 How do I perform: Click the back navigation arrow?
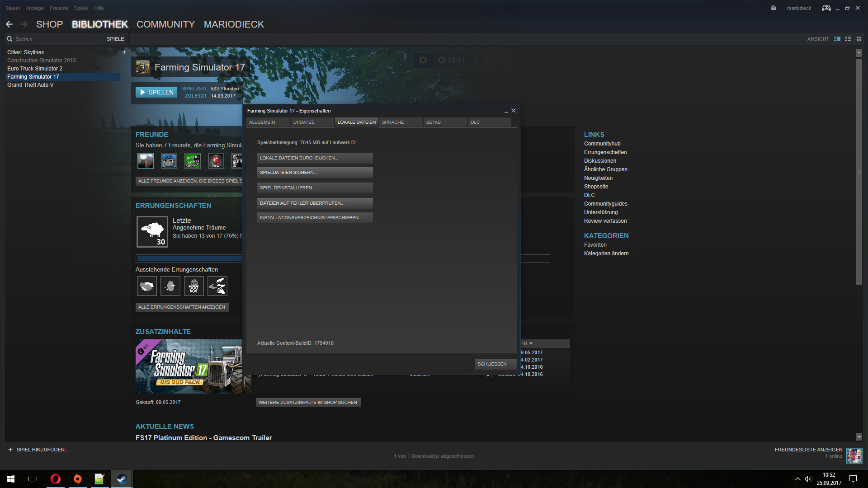9,24
